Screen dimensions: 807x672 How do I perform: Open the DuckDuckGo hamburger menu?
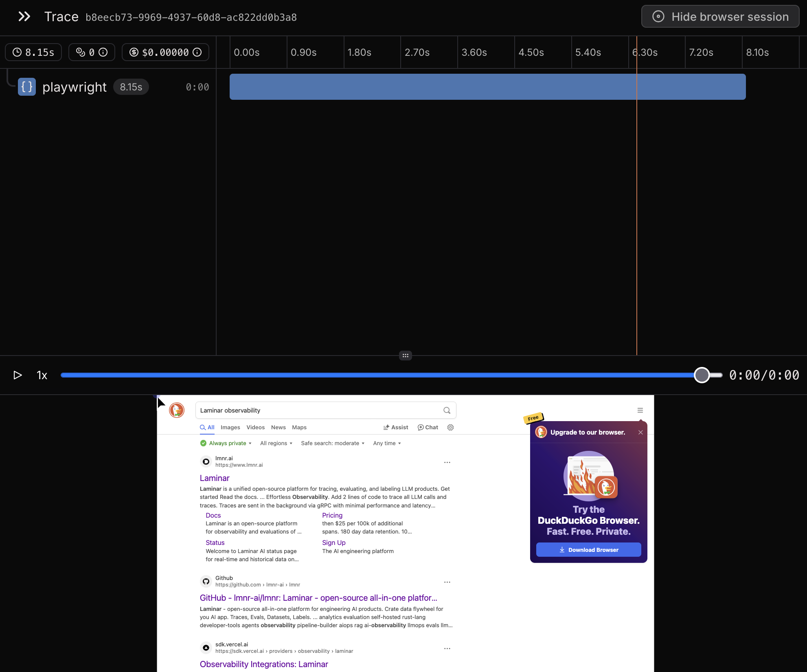640,410
